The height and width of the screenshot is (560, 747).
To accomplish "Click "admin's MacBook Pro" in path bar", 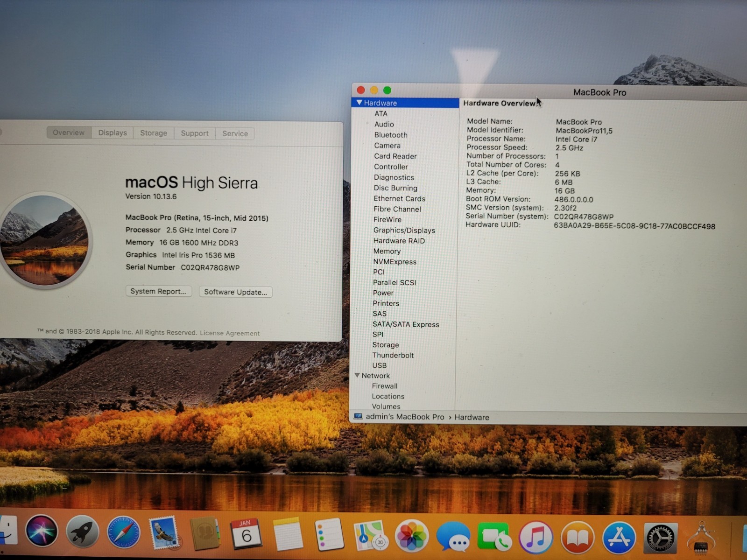I will coord(405,417).
